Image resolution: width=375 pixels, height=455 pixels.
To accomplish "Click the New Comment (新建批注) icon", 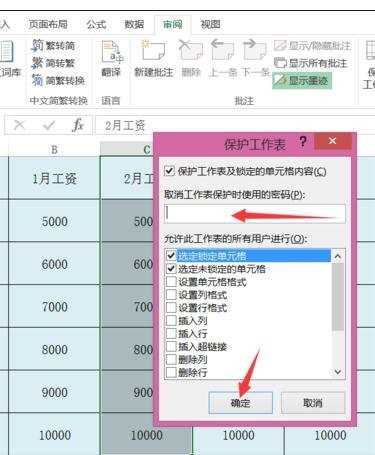I will [x=154, y=58].
